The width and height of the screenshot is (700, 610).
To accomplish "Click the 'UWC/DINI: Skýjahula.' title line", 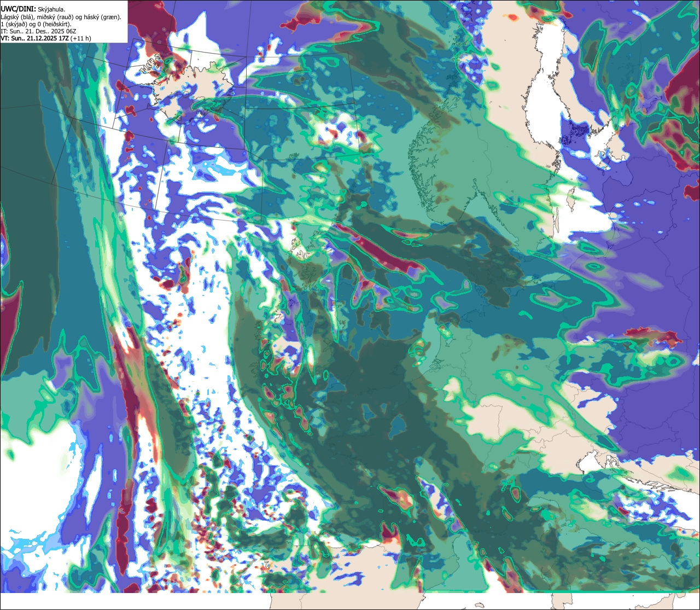I will click(x=33, y=9).
